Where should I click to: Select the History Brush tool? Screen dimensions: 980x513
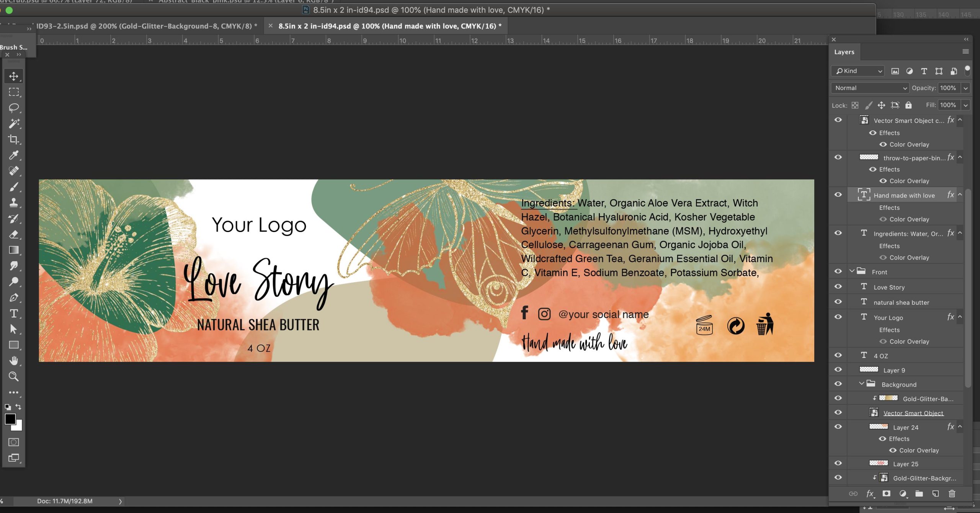click(x=14, y=218)
